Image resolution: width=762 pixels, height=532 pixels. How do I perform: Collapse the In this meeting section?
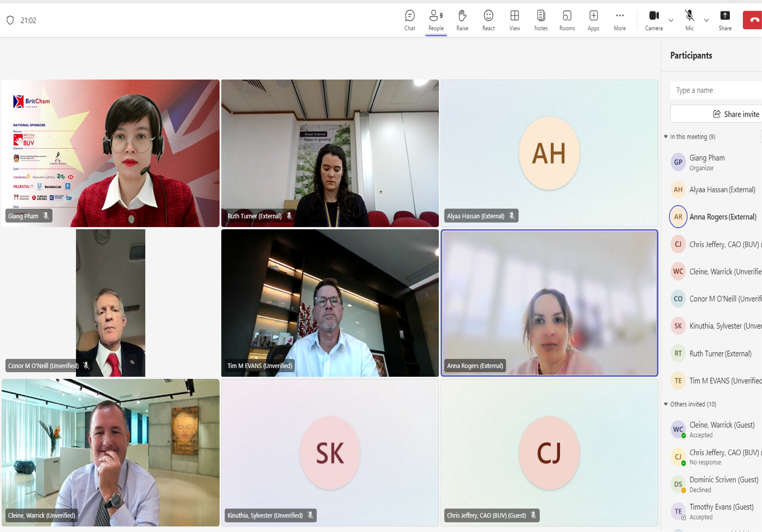(x=665, y=137)
